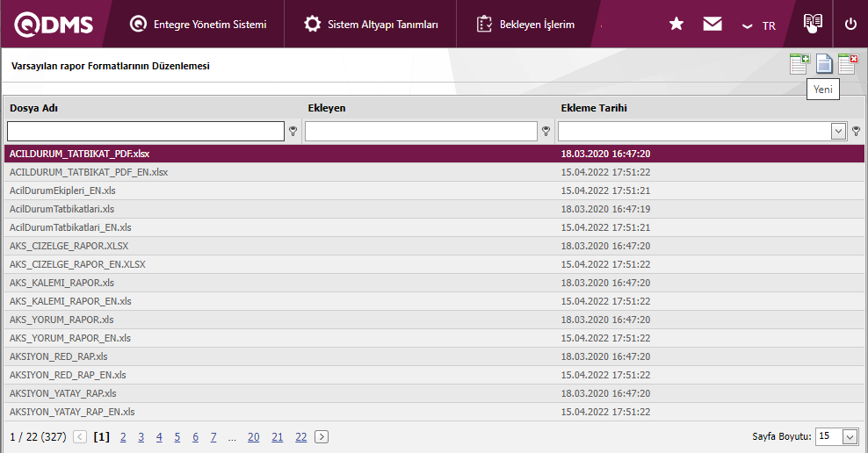This screenshot has height=453, width=868.
Task: Click date 15.04.2022 17:51:21 of AcilDurumEkipleri_EN.xls
Action: pos(605,191)
